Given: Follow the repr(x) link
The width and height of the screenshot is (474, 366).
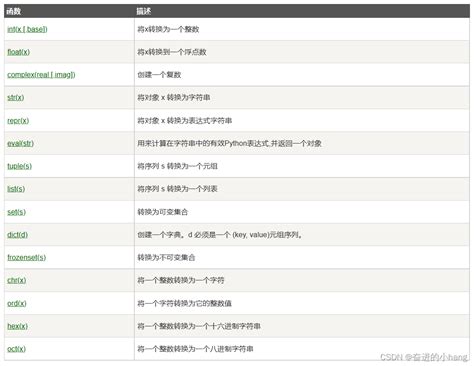Looking at the screenshot, I should click(18, 120).
